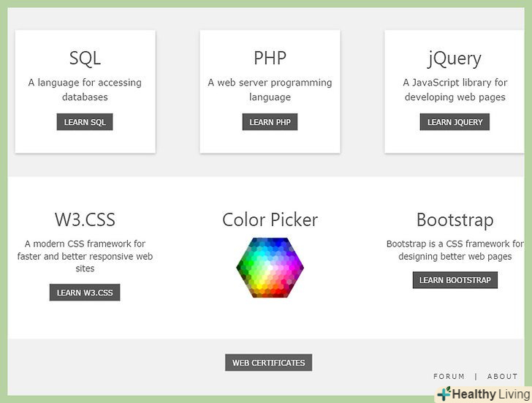The width and height of the screenshot is (532, 403).
Task: Click the SQL description about accessing databases
Action: coord(85,90)
